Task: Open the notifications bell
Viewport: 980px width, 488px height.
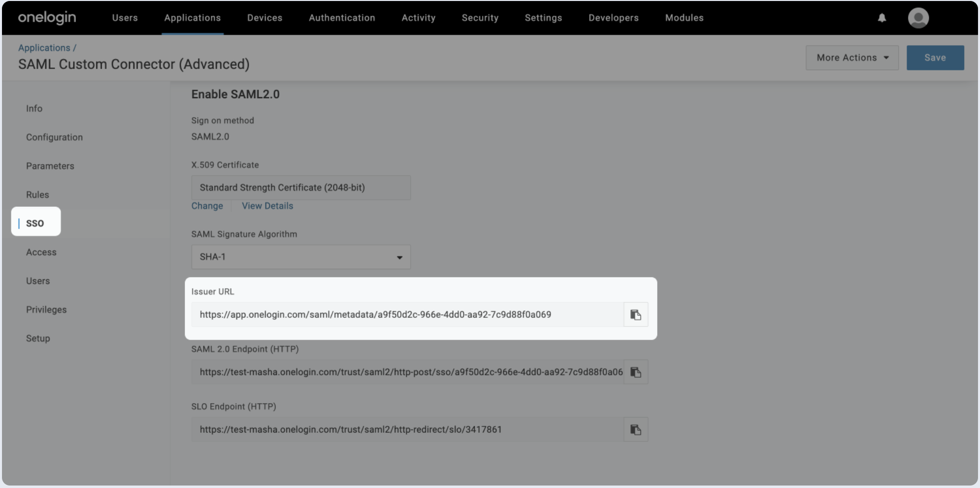Action: coord(882,18)
